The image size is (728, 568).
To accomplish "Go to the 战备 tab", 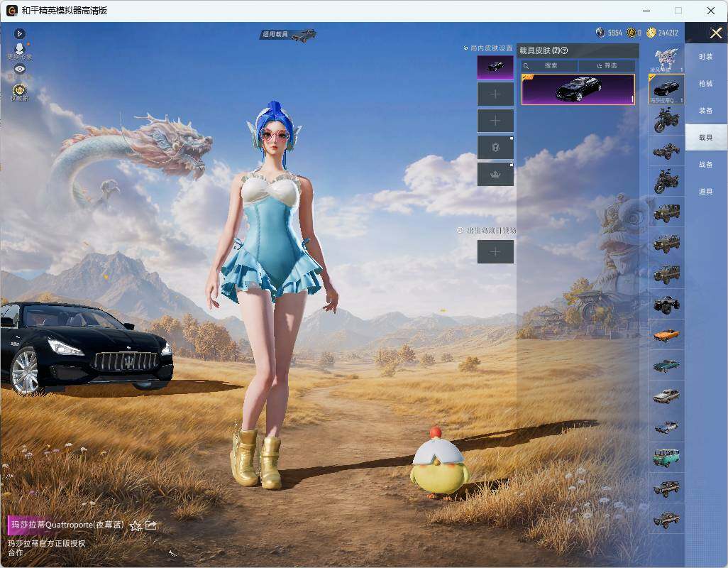I will (x=706, y=165).
